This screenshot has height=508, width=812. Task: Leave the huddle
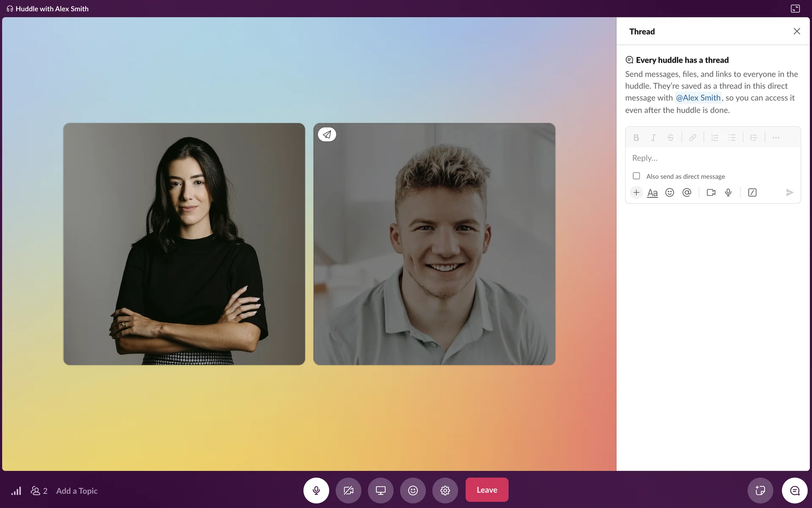[x=487, y=490]
